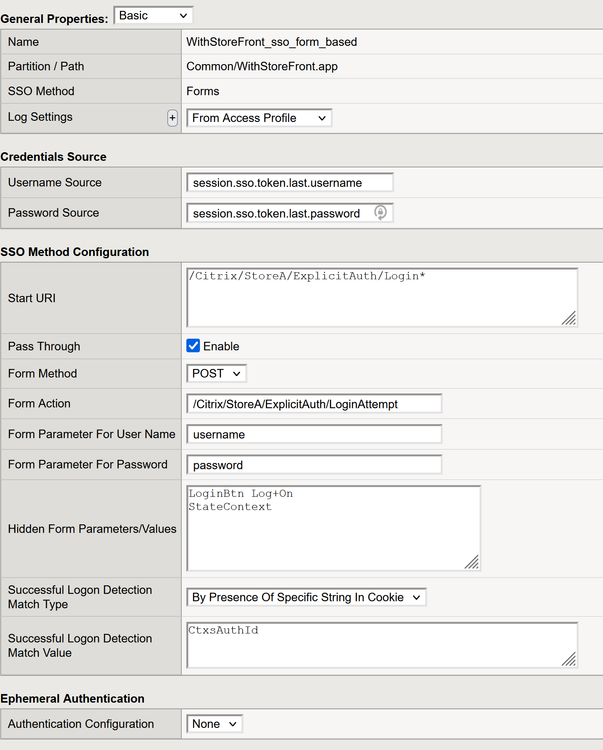Click the Enable label next to Pass Through
This screenshot has width=603, height=750.
(x=221, y=346)
